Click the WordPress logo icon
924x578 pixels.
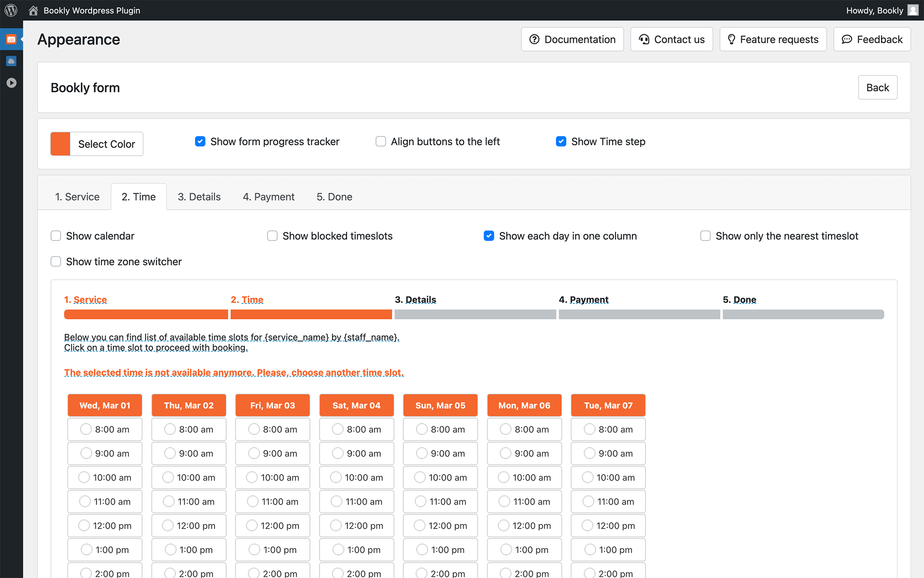point(11,10)
